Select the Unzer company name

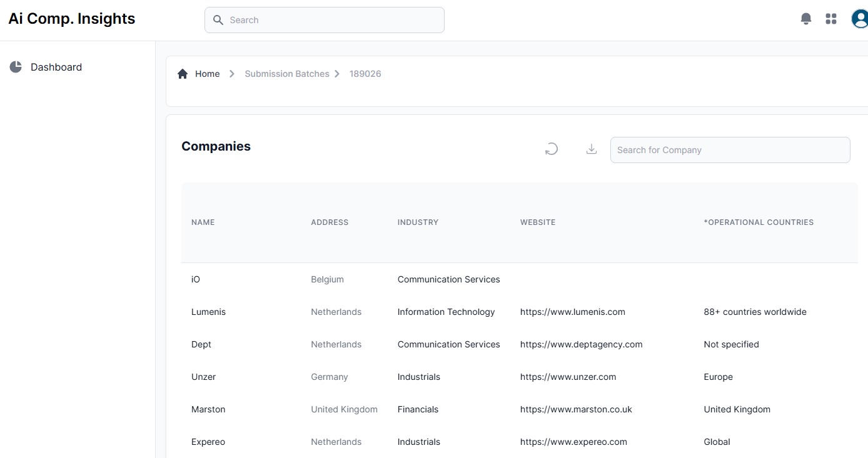pos(203,377)
